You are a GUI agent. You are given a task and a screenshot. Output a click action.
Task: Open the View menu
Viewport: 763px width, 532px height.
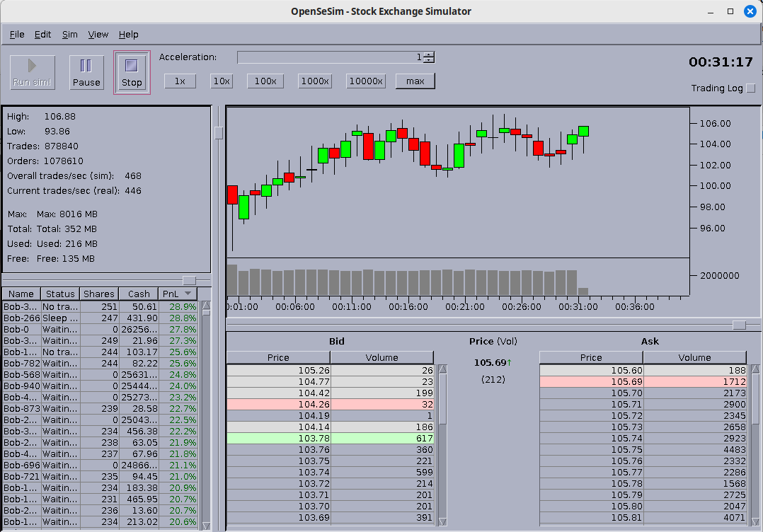[98, 34]
